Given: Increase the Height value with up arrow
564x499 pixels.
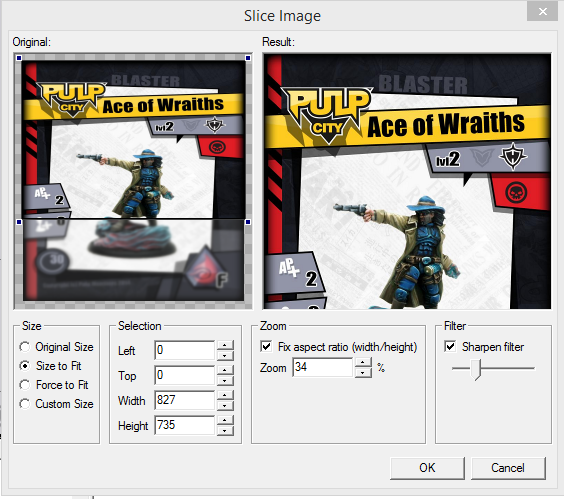Looking at the screenshot, I should click(x=225, y=420).
